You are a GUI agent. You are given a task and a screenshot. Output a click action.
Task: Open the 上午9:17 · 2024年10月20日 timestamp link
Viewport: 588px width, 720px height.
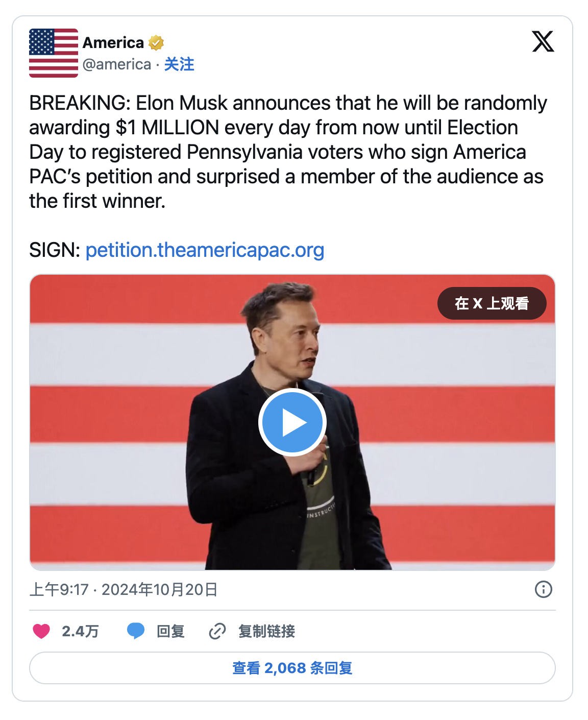(x=124, y=590)
